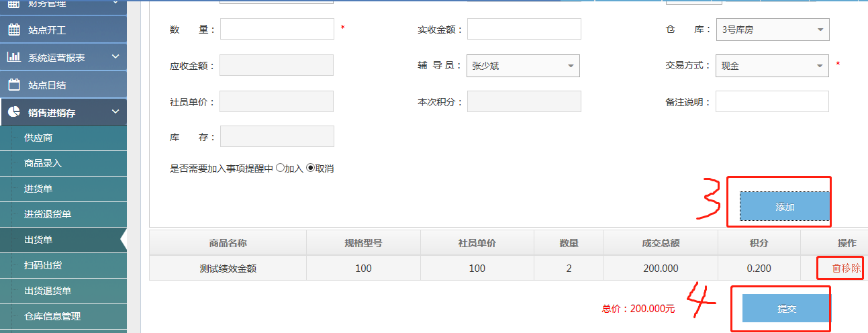
Task: Click the 添加 button
Action: [x=784, y=207]
